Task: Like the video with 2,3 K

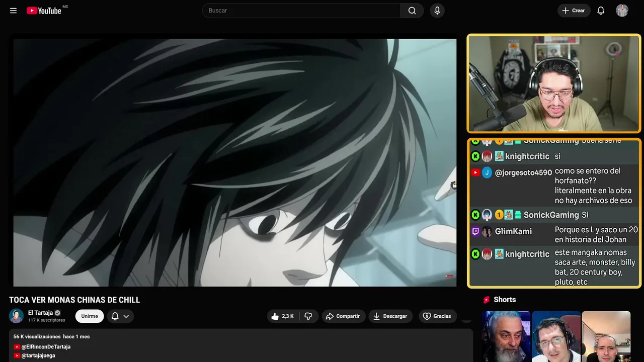Action: pyautogui.click(x=282, y=316)
